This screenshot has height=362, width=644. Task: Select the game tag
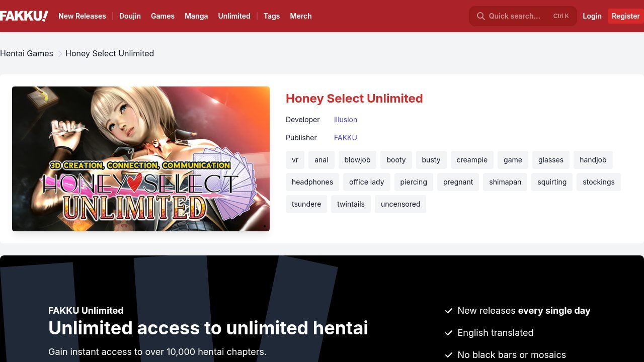coord(513,160)
